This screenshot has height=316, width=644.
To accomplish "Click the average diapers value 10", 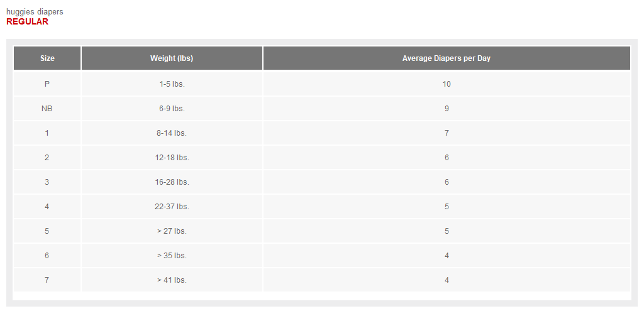I will pyautogui.click(x=447, y=84).
